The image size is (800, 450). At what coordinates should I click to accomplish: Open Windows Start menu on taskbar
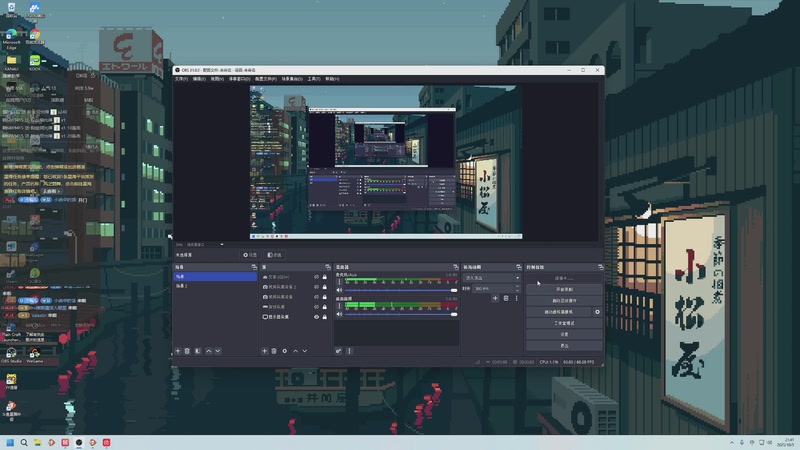coord(10,442)
